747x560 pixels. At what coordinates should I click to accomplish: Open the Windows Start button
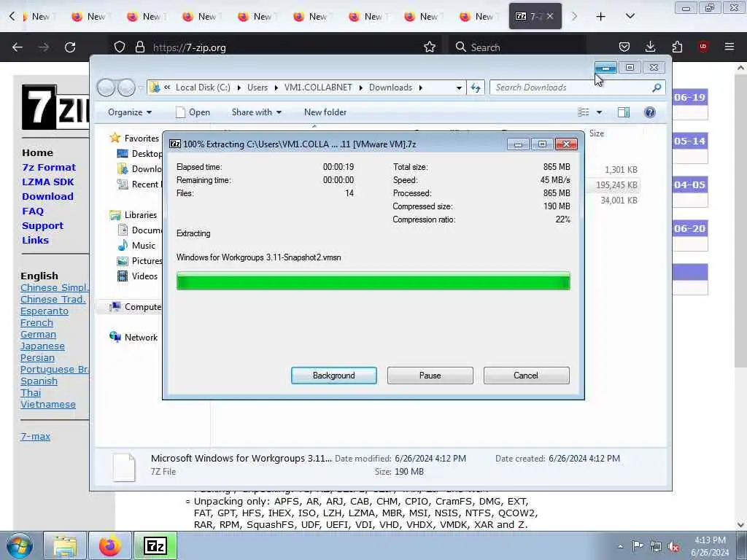point(19,545)
